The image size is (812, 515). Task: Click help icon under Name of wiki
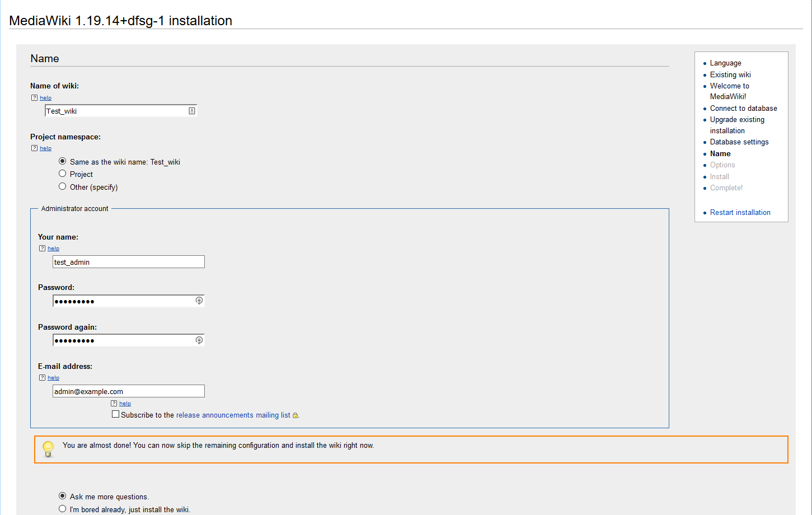coord(35,98)
